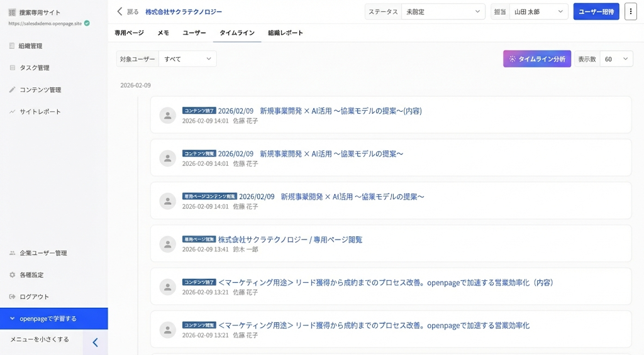Open the 担当 山田 太郎 dropdown
This screenshot has height=355, width=644.
[x=538, y=12]
